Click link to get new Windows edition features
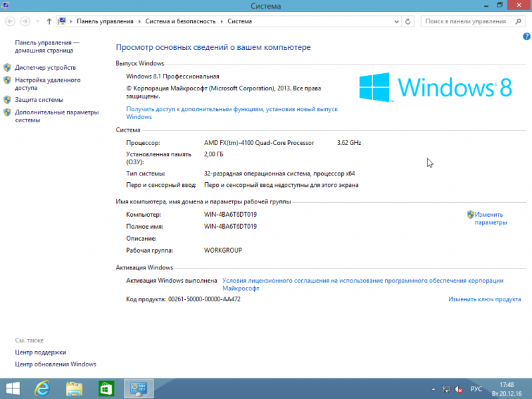Screen dimensions: 532x399 point(232,113)
